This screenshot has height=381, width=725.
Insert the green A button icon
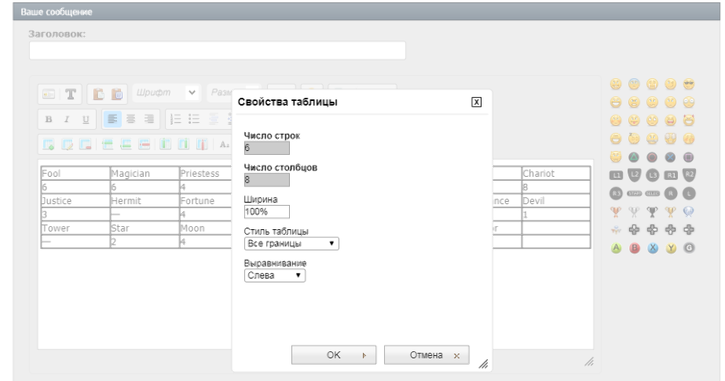tap(616, 248)
